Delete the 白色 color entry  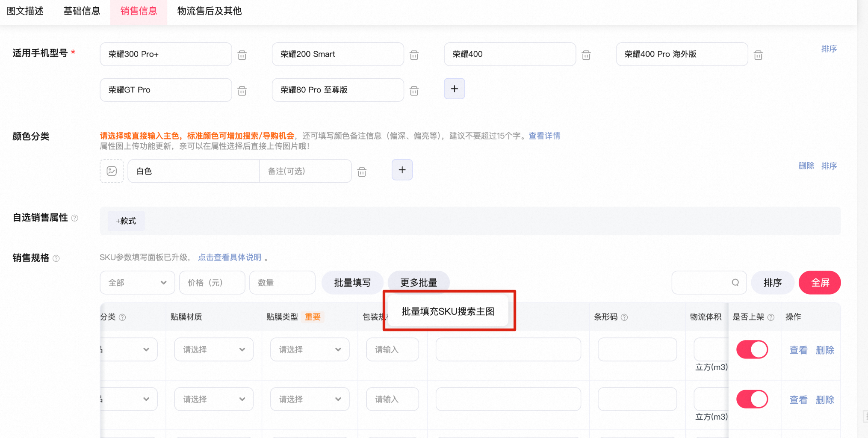pos(362,172)
